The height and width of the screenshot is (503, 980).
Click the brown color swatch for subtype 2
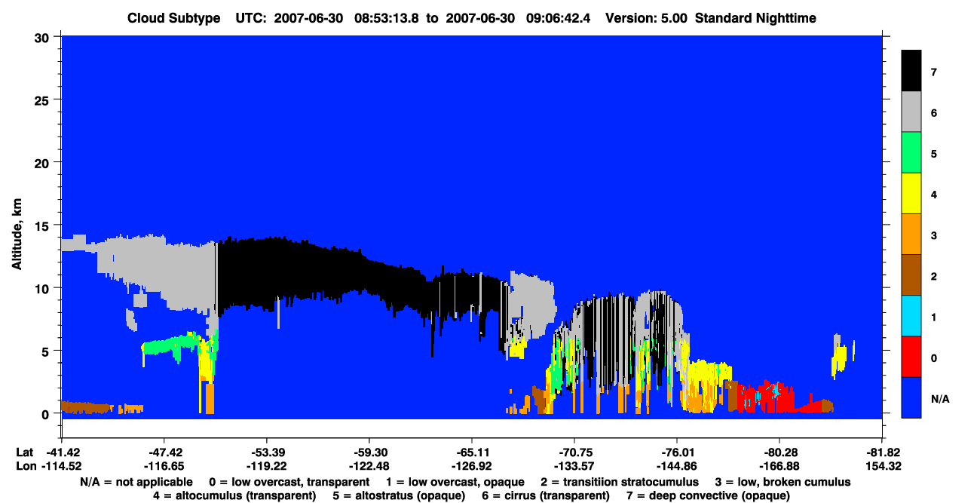click(911, 275)
